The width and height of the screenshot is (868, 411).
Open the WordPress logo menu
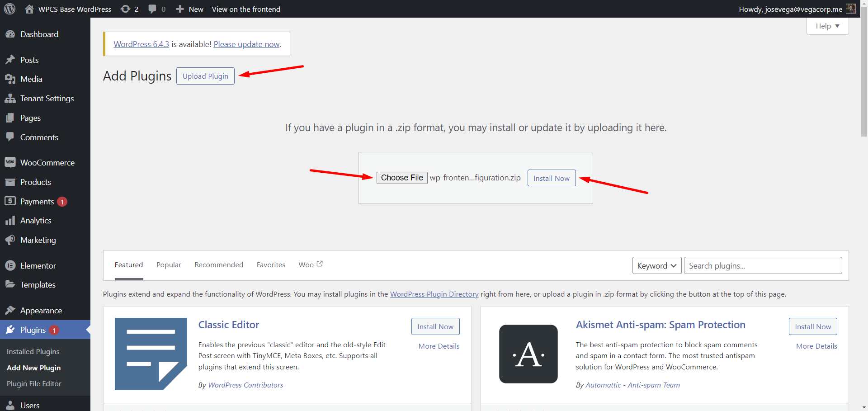[x=10, y=9]
